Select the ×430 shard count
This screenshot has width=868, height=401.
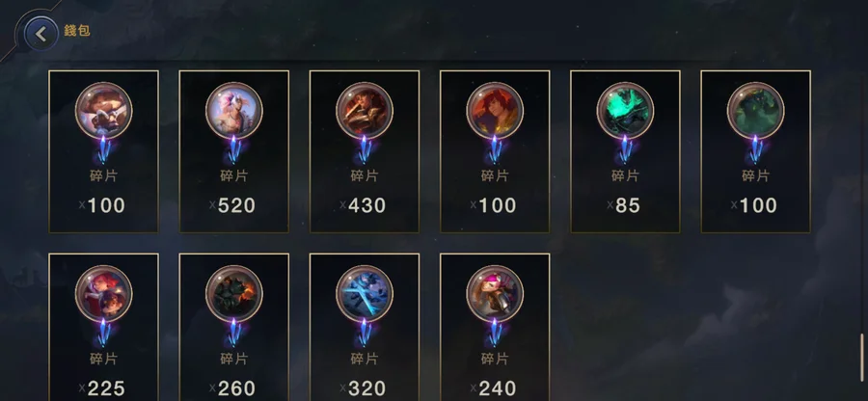363,205
